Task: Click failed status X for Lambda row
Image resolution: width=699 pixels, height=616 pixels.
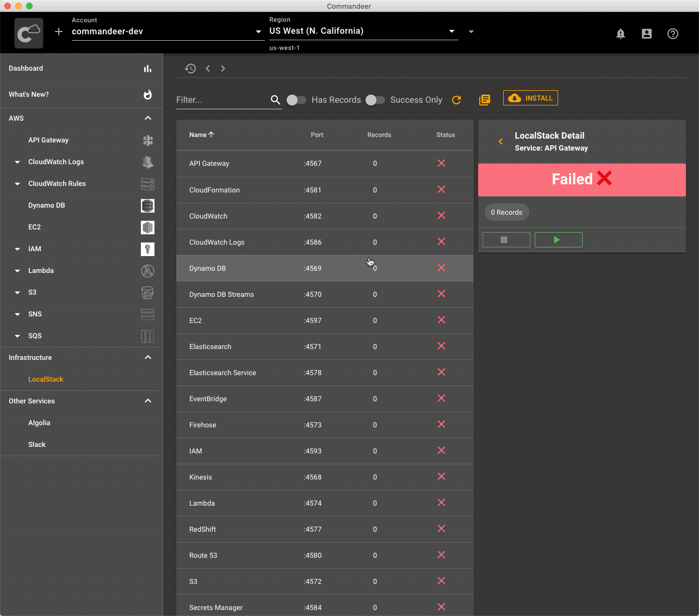Action: pos(441,503)
